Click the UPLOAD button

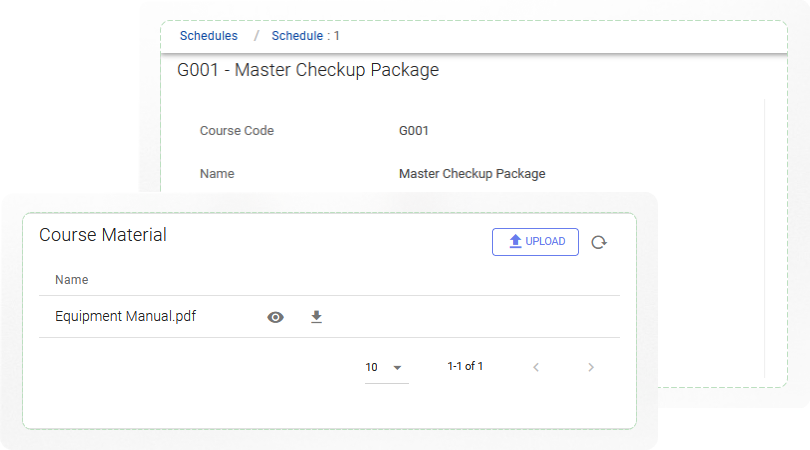pyautogui.click(x=535, y=242)
